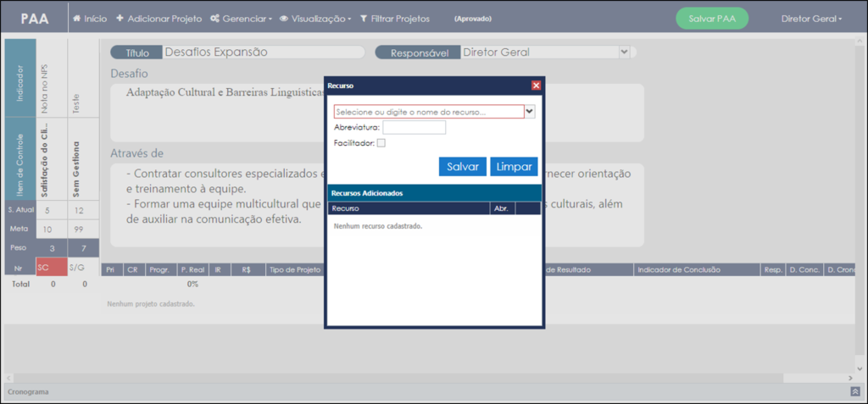
Task: Click the funnel icon for Filtrar Projetos
Action: tap(364, 19)
